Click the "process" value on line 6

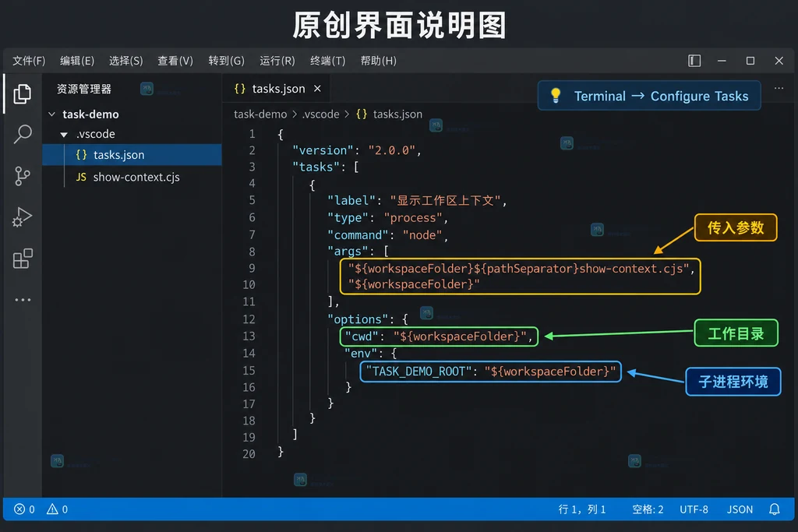click(x=413, y=217)
